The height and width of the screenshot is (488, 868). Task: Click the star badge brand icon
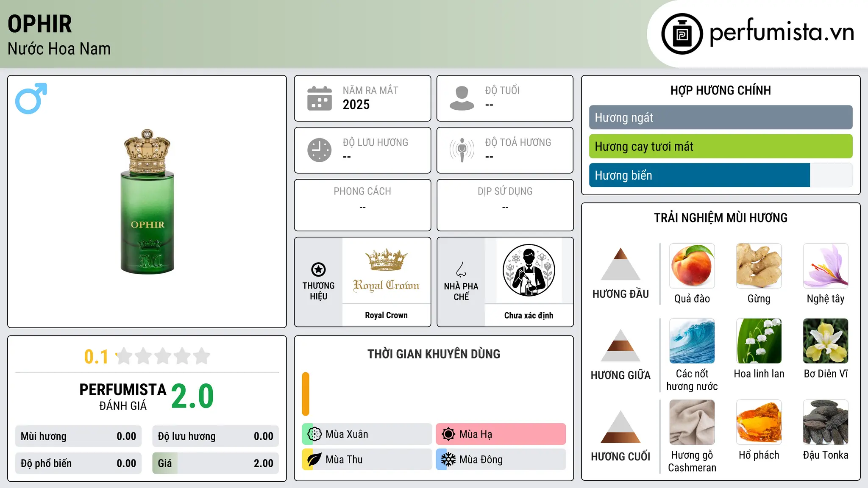pos(318,269)
